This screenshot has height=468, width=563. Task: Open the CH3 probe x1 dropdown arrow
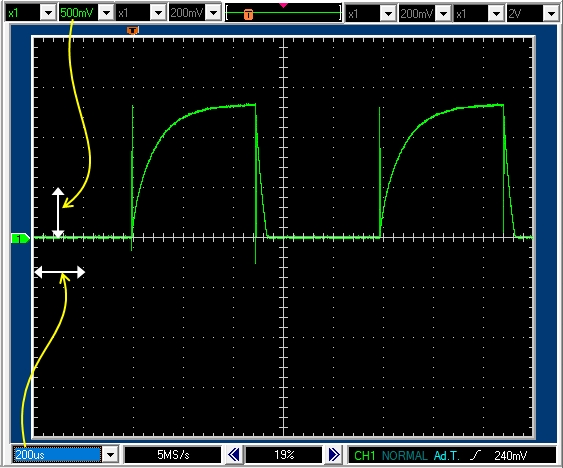(x=388, y=14)
